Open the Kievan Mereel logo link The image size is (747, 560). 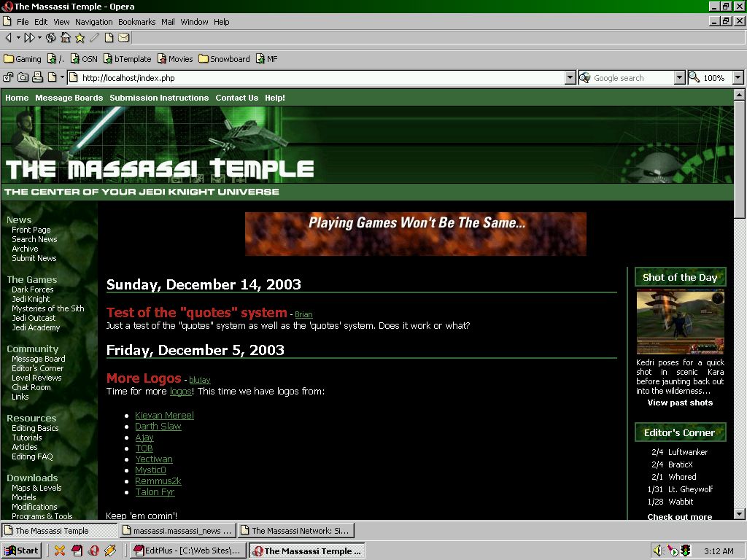(x=164, y=415)
